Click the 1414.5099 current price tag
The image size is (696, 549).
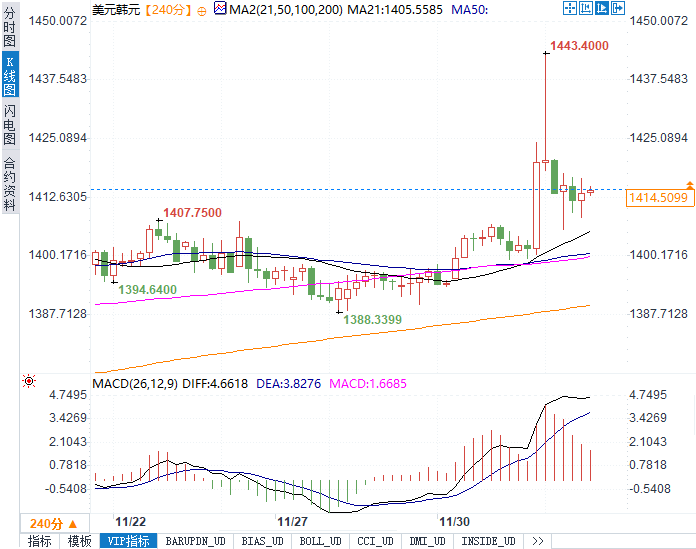click(x=659, y=198)
